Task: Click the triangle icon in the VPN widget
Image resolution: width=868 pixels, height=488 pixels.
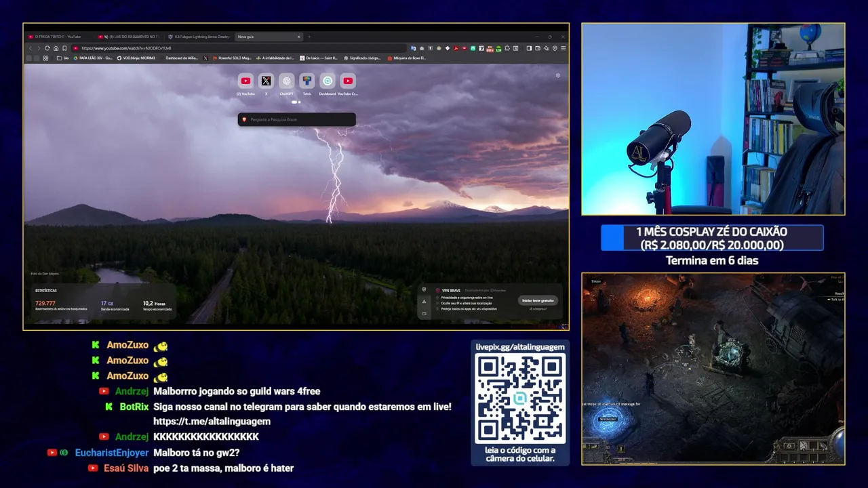Action: tap(425, 301)
